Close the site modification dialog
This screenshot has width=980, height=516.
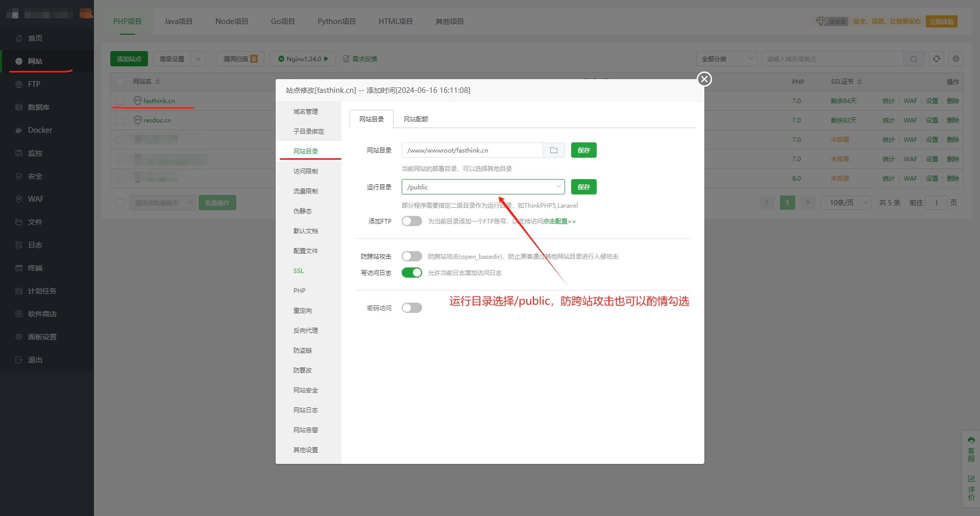coord(704,79)
